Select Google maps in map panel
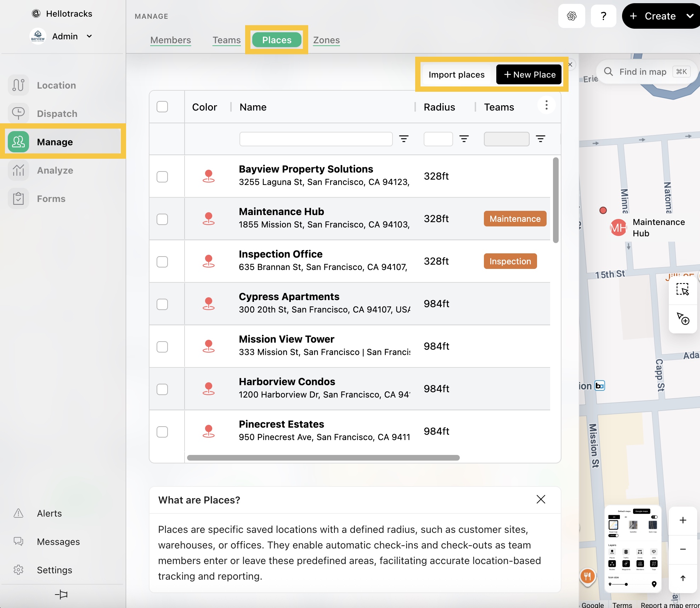700x608 pixels. 642,511
